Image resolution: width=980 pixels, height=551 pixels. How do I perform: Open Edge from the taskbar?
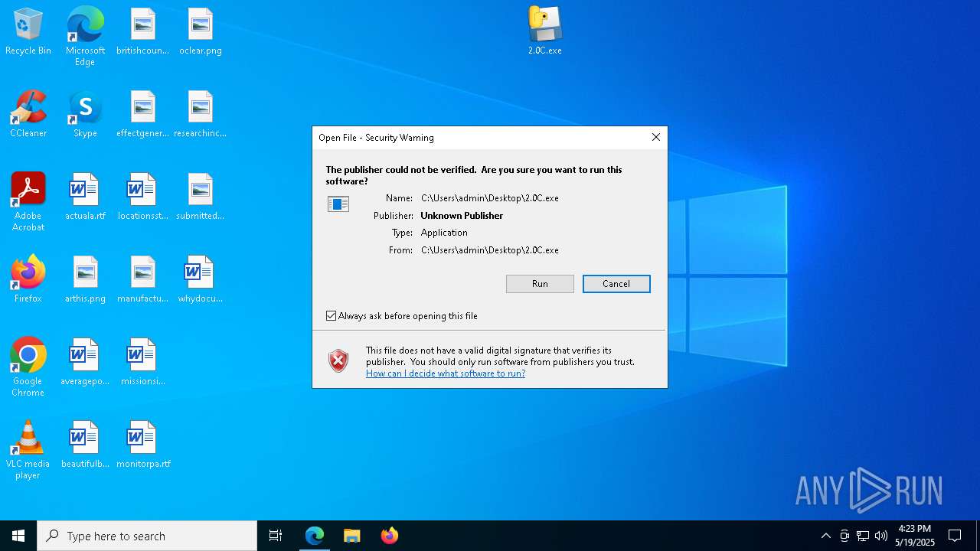315,536
